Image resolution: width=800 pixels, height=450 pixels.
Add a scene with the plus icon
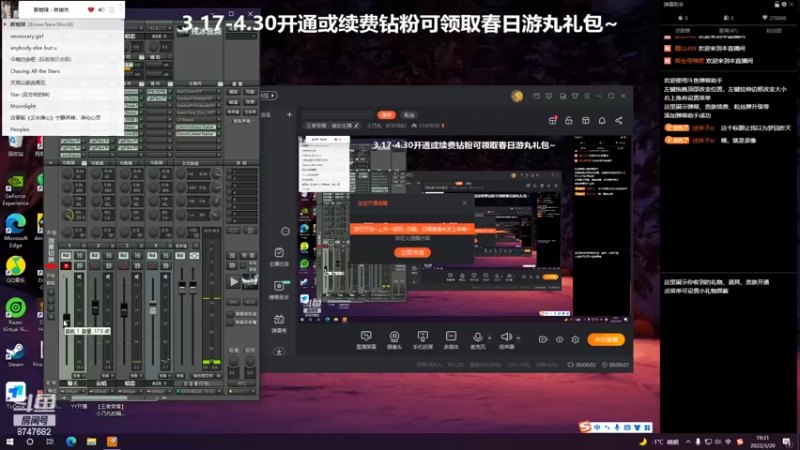click(x=289, y=115)
